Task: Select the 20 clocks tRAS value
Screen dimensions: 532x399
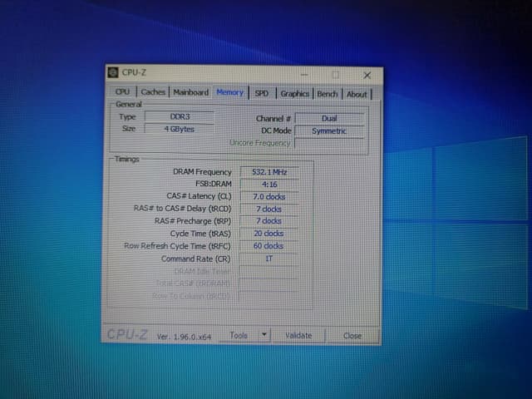Action: click(268, 234)
